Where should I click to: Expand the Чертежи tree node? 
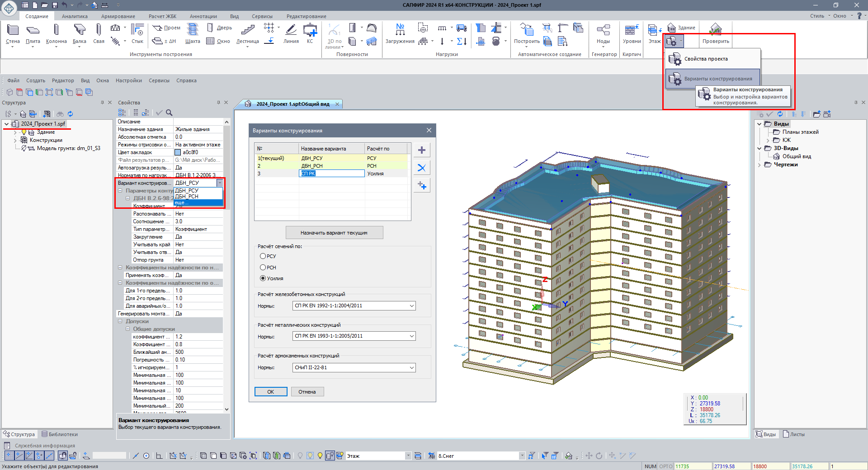[759, 165]
